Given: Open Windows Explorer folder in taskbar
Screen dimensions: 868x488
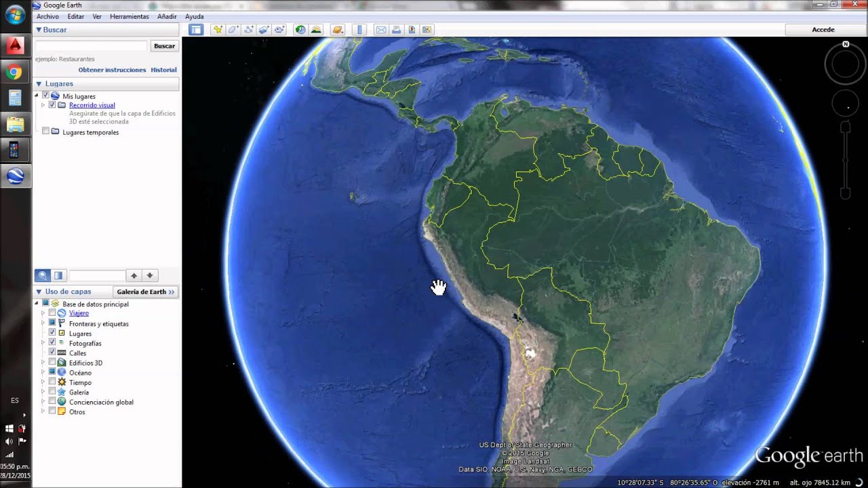Looking at the screenshot, I should point(14,124).
